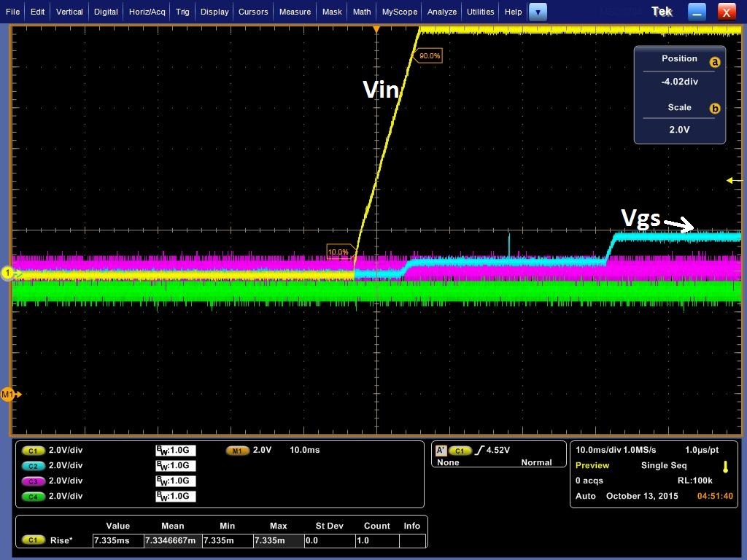Click the Single Seq acquisition mode
Viewport: 747px width, 560px height.
pos(664,465)
